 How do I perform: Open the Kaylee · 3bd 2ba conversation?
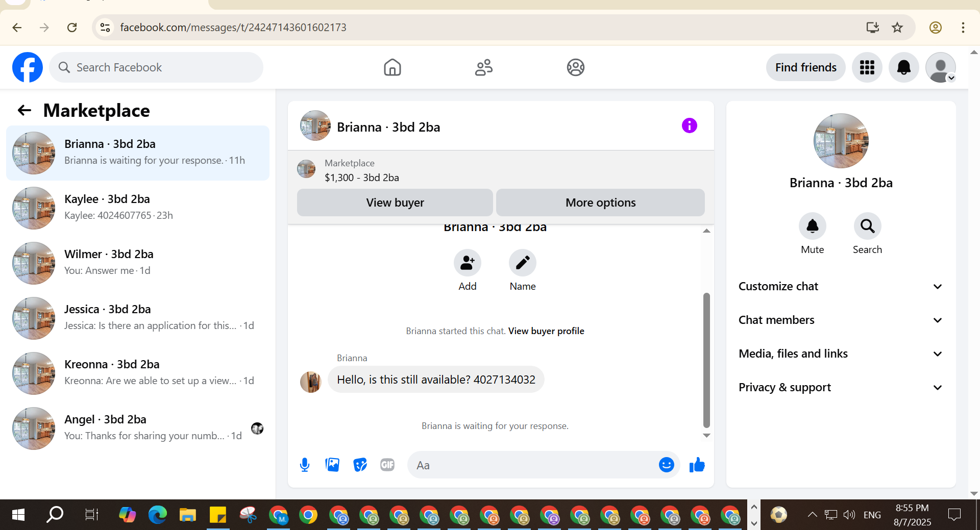(138, 208)
